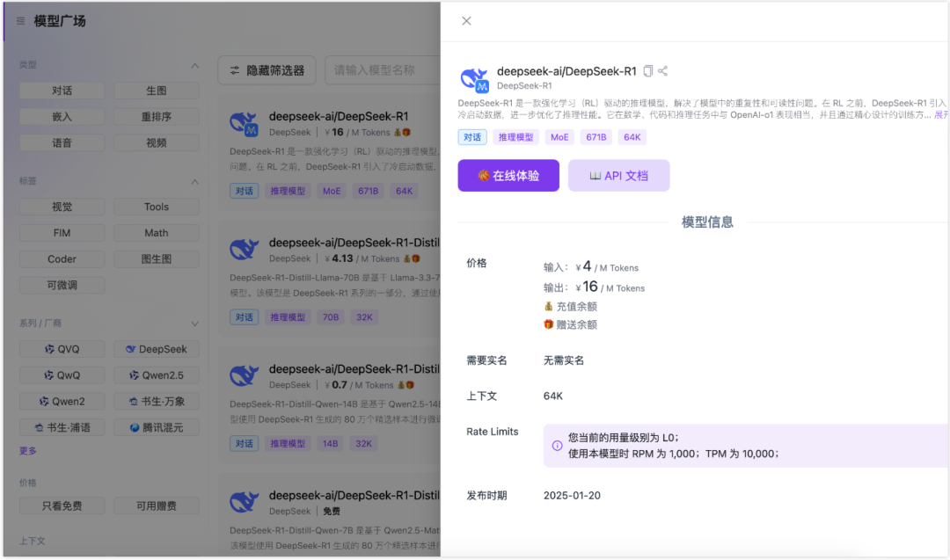Select the 图生图 tag filter
950x560 pixels.
[157, 259]
